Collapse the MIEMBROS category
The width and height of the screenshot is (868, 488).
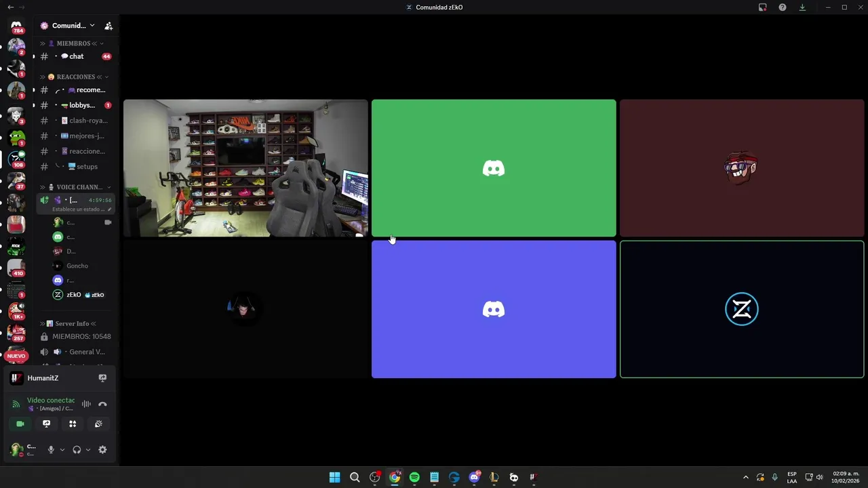click(x=73, y=43)
